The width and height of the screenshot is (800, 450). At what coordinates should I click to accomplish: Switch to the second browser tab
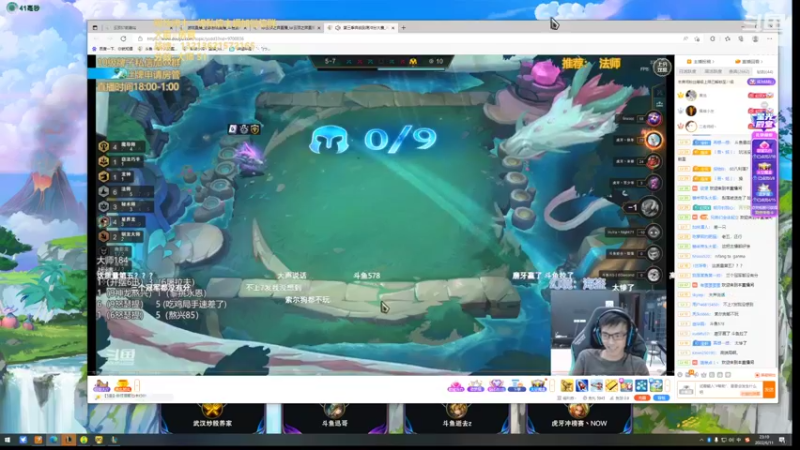214,28
